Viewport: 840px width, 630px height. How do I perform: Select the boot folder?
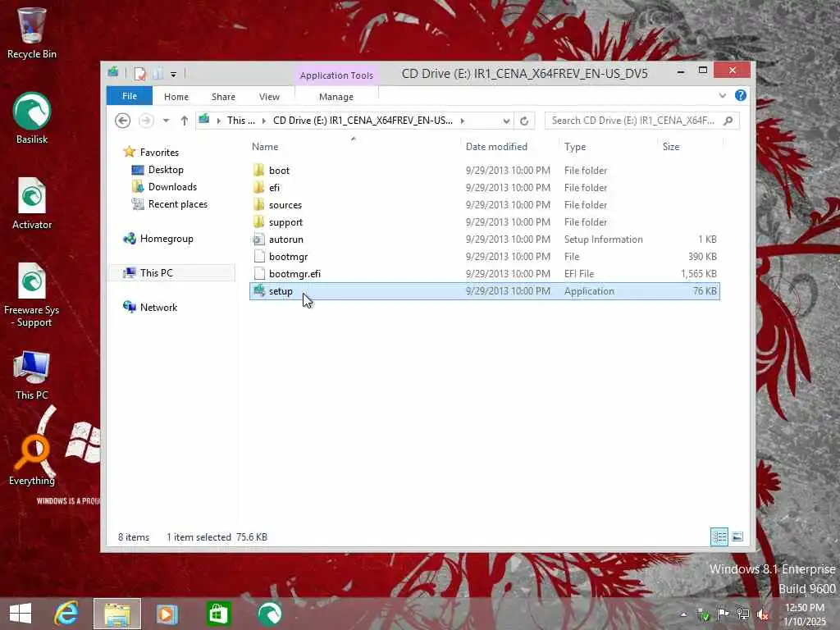tap(484, 171)
